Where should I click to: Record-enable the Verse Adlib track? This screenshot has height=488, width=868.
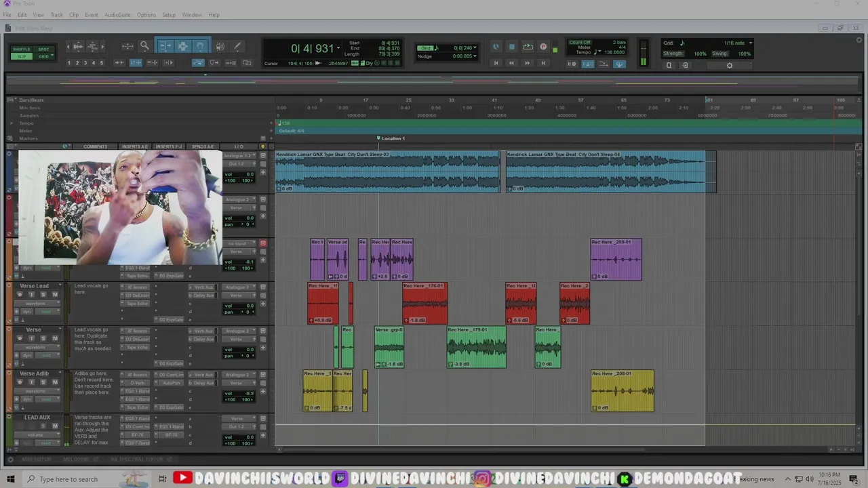pos(20,382)
